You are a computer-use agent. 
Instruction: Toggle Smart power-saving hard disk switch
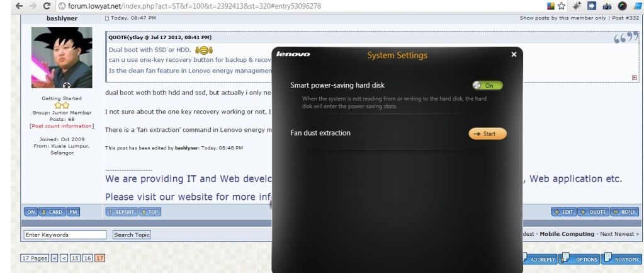click(487, 86)
